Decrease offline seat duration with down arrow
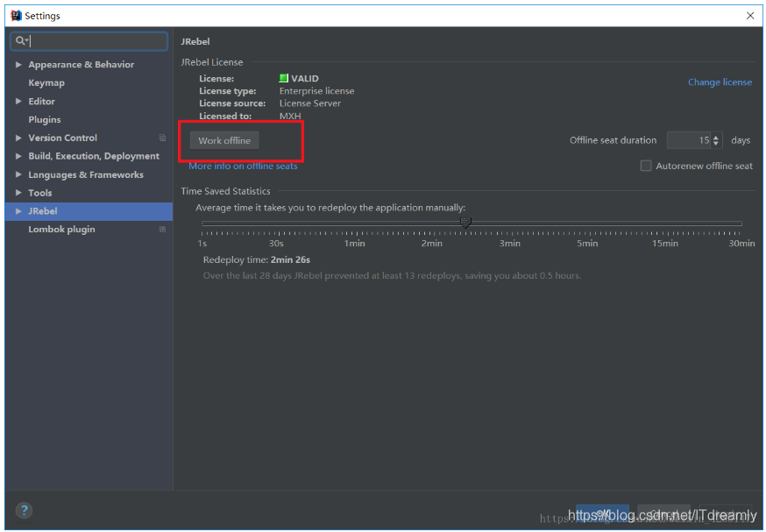 pos(716,144)
